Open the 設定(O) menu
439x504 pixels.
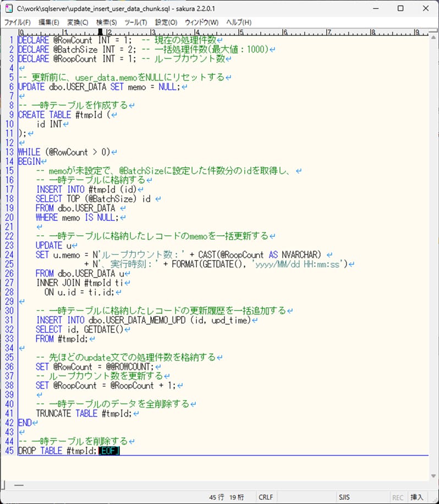pyautogui.click(x=166, y=23)
